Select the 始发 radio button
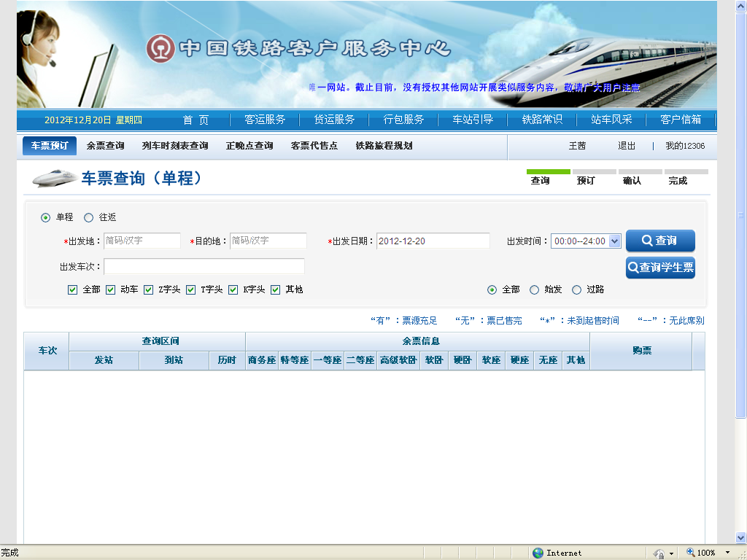The image size is (747, 560). click(x=535, y=289)
